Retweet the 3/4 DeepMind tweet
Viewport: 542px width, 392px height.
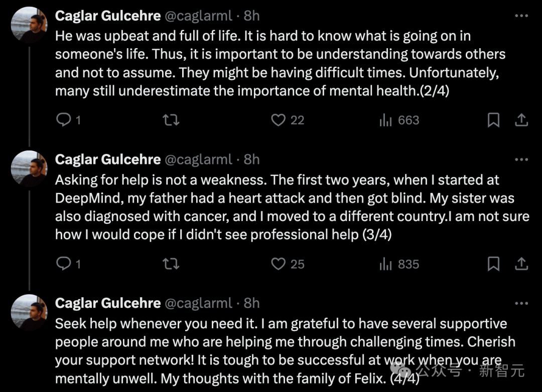(172, 264)
